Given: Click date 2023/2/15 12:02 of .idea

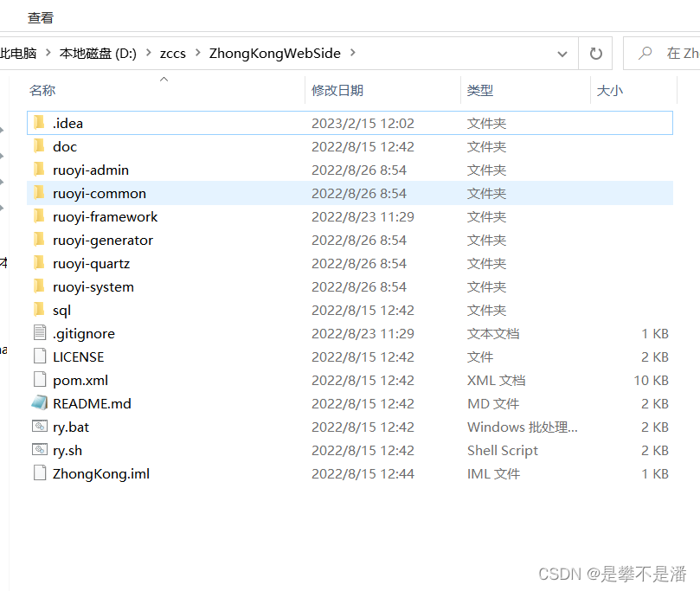Looking at the screenshot, I should [x=363, y=123].
